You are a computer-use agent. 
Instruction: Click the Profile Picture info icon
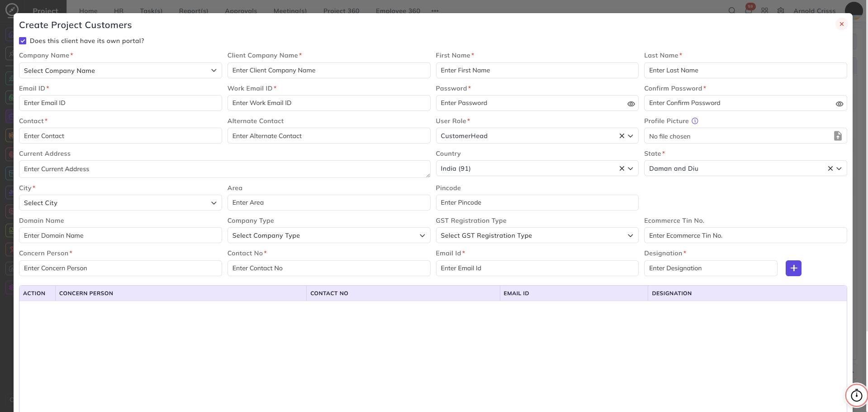point(695,121)
